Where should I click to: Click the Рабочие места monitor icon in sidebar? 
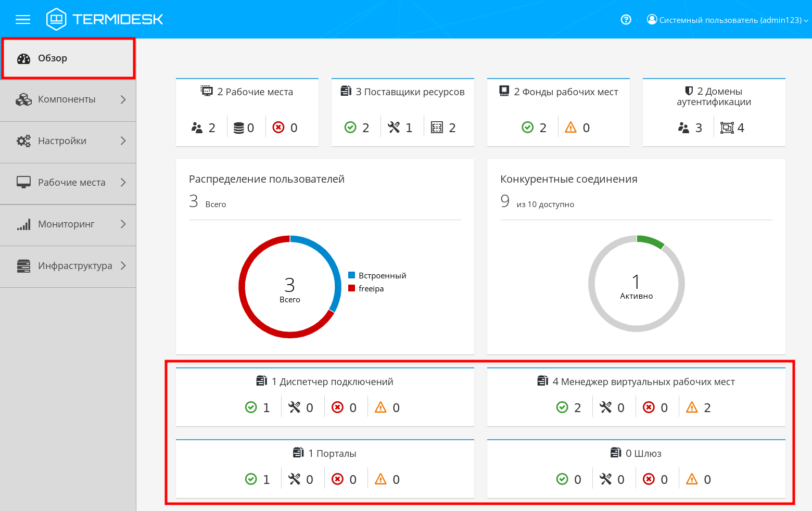(23, 183)
